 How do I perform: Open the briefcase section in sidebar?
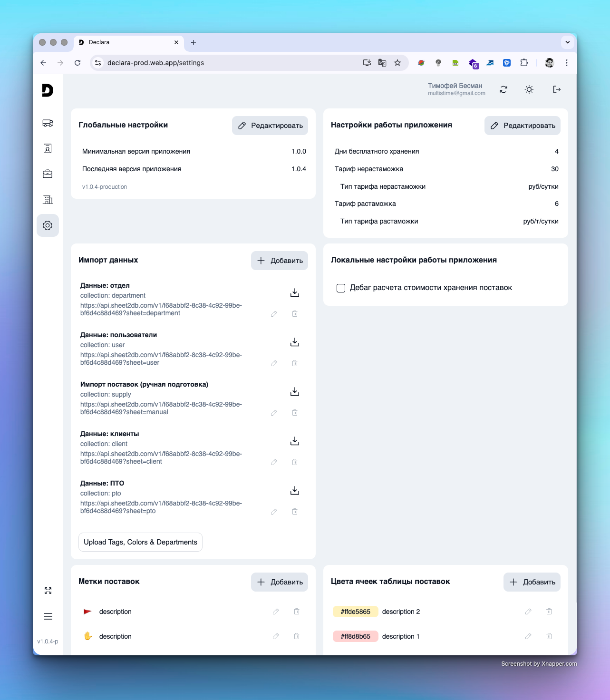pos(48,174)
